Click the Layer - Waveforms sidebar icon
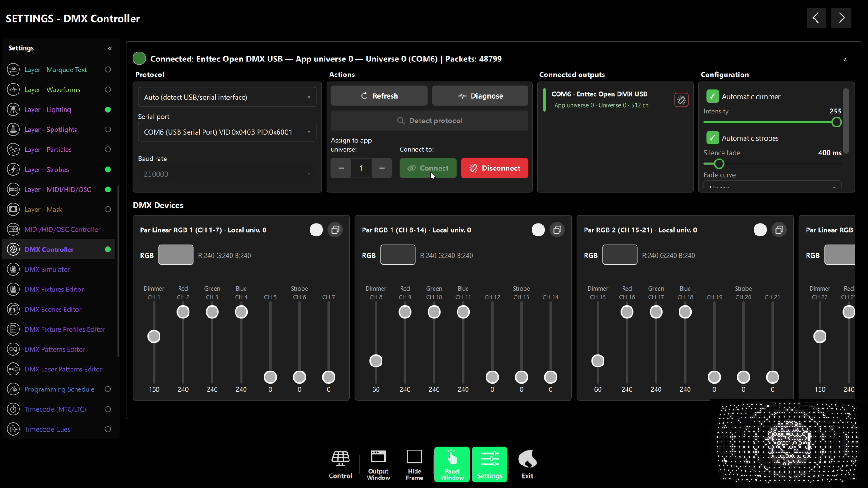Viewport: 868px width, 488px height. coord(14,89)
